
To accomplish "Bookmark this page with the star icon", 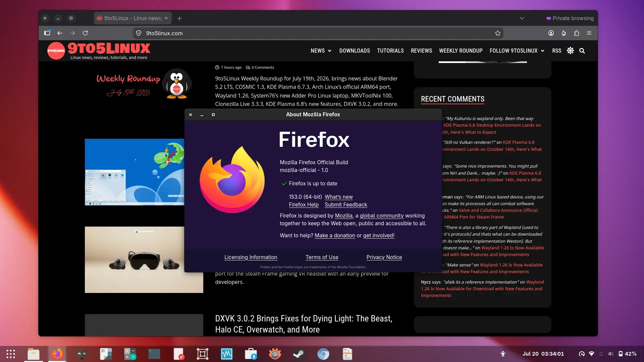I will point(498,33).
